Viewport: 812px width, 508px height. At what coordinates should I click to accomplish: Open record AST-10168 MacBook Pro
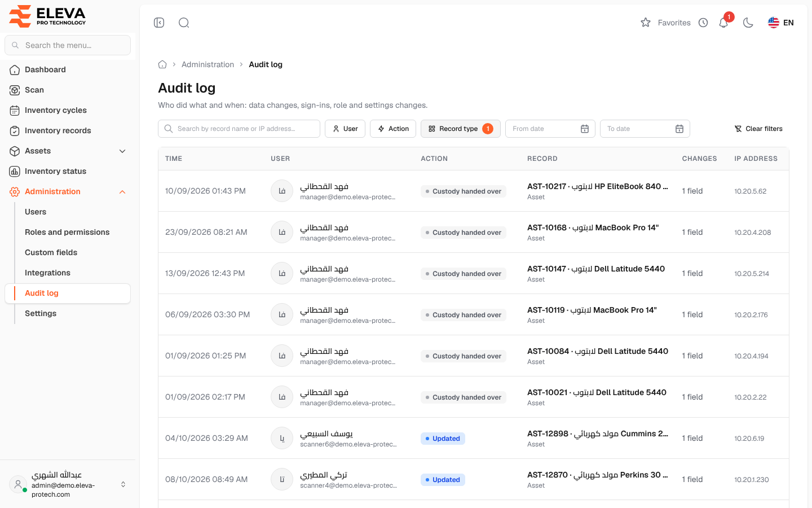593,227
